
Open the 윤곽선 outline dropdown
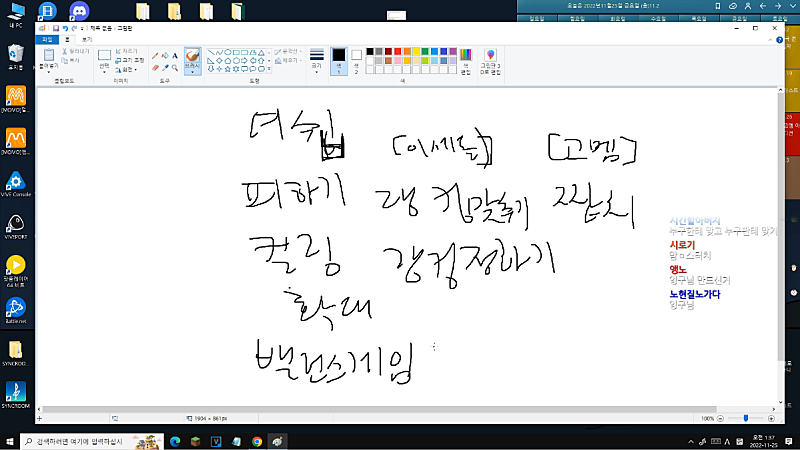click(288, 52)
